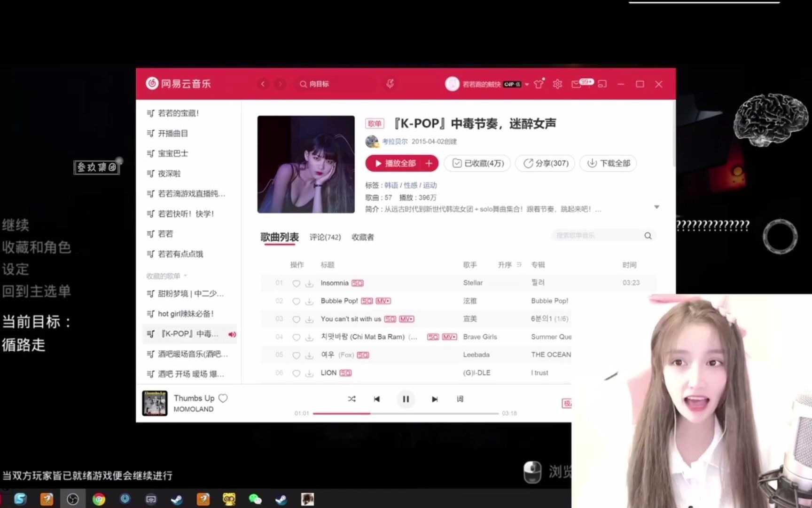Screen dimensions: 812x508
Task: Open creator 考拉贝尔 profile link
Action: click(x=395, y=141)
